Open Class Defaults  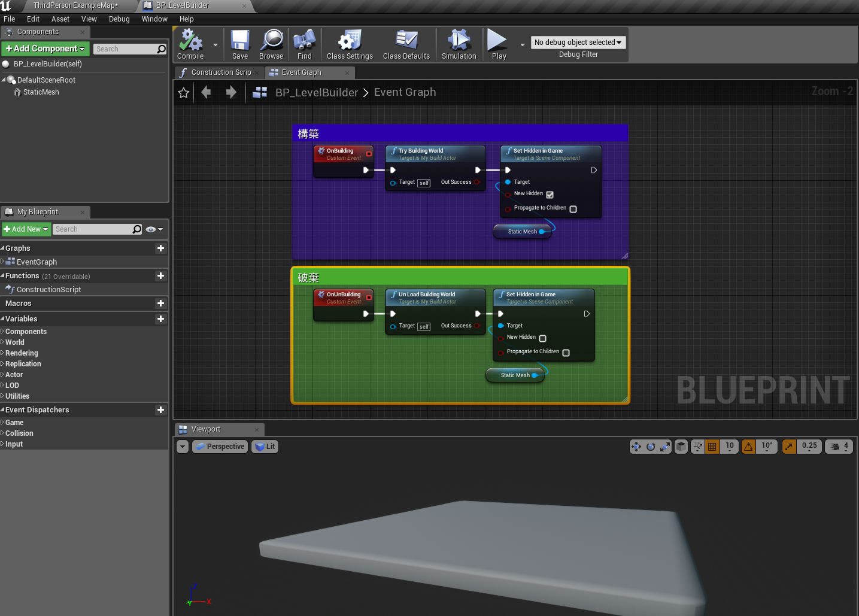(x=406, y=44)
